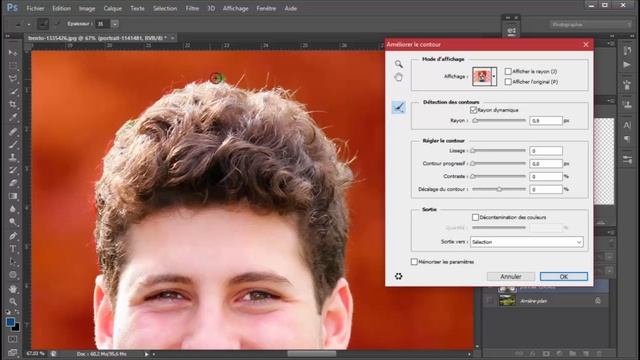Toggle Quick Mask mode icon
The height and width of the screenshot is (360, 640).
pyautogui.click(x=13, y=339)
